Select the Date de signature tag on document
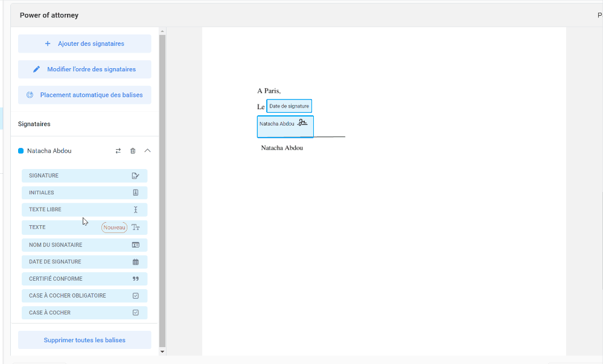Image resolution: width=603 pixels, height=364 pixels. pyautogui.click(x=289, y=106)
